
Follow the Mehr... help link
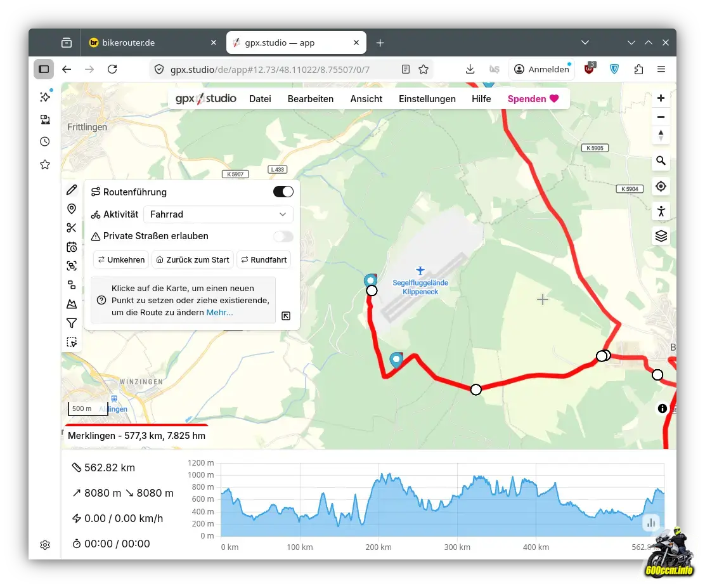[x=219, y=312]
